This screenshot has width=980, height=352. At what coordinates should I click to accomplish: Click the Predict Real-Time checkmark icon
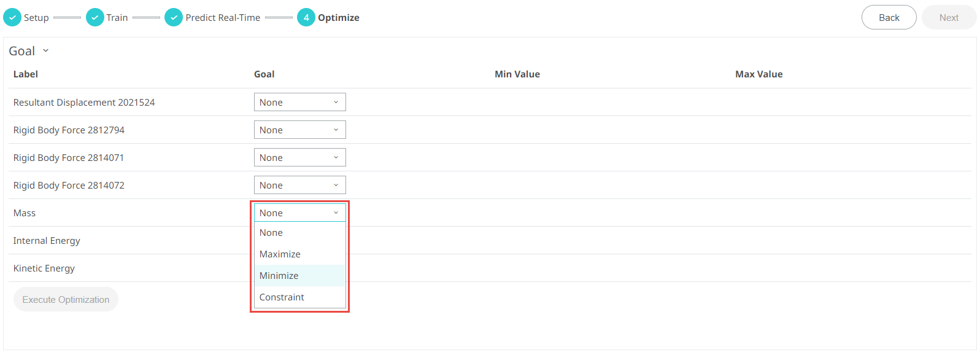click(174, 18)
